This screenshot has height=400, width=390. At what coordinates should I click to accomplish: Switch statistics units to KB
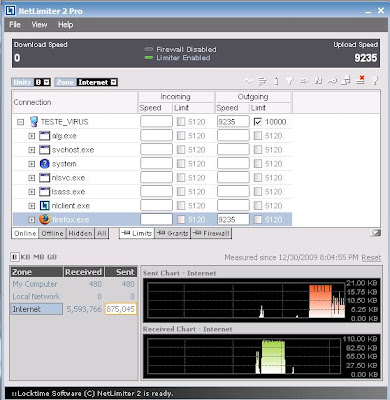25,257
